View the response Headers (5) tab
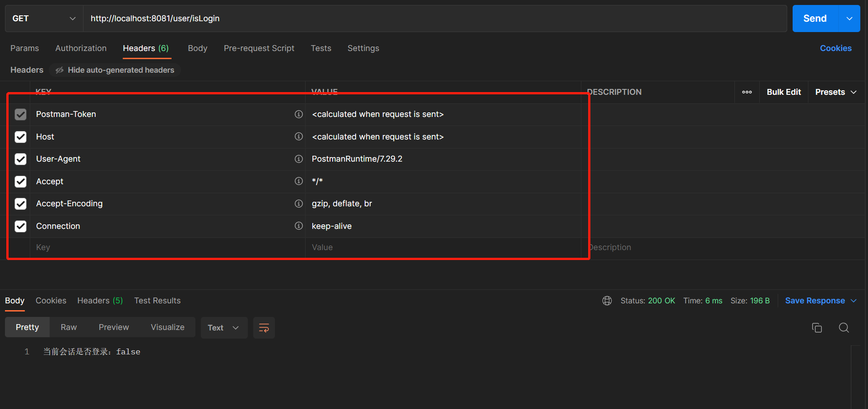The height and width of the screenshot is (409, 868). [x=100, y=301]
